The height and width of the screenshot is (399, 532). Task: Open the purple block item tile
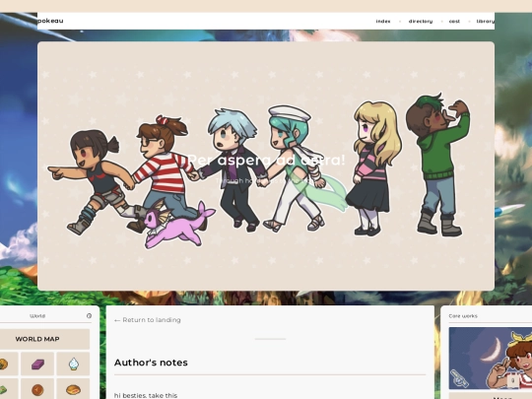click(x=37, y=364)
